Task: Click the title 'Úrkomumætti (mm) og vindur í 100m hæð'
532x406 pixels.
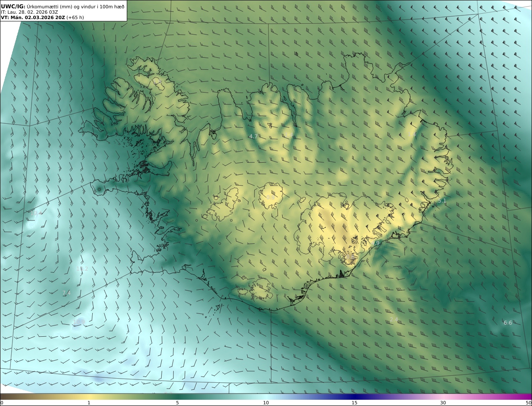Action: click(76, 6)
